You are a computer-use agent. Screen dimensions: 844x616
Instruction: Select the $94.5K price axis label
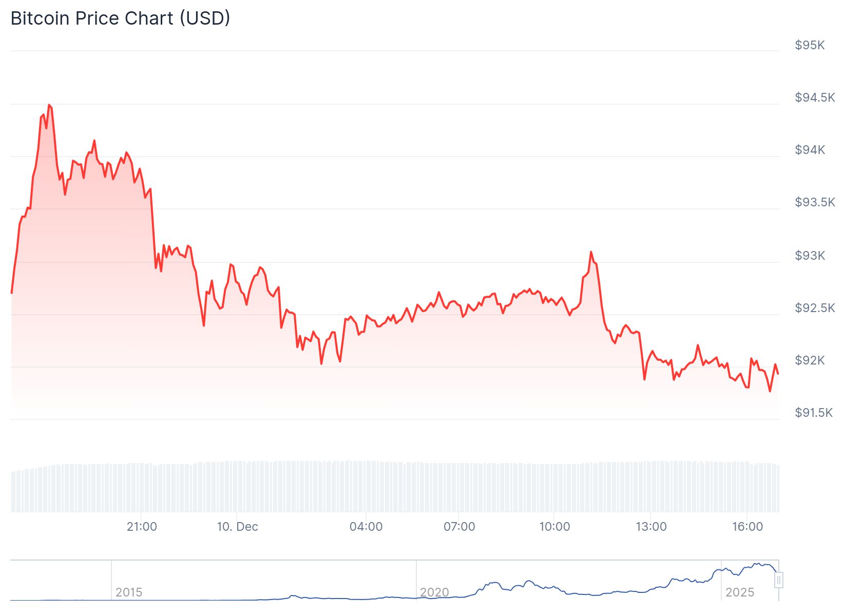point(815,98)
